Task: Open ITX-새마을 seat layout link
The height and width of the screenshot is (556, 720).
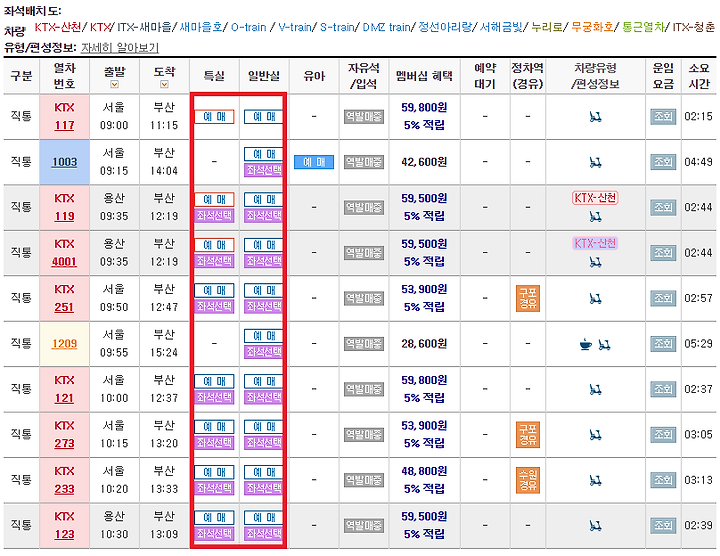Action: (x=144, y=28)
